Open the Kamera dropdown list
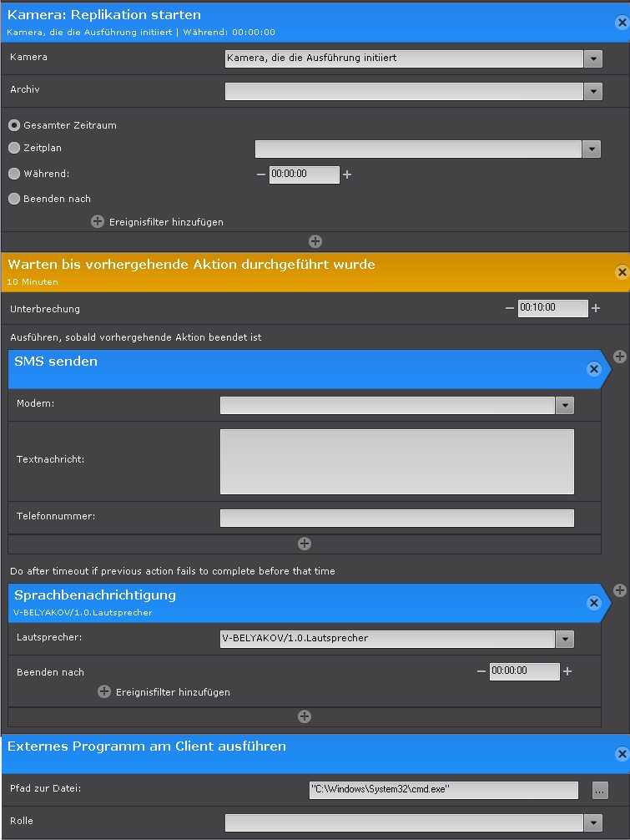Viewport: 630px width, 840px height. pyautogui.click(x=592, y=58)
